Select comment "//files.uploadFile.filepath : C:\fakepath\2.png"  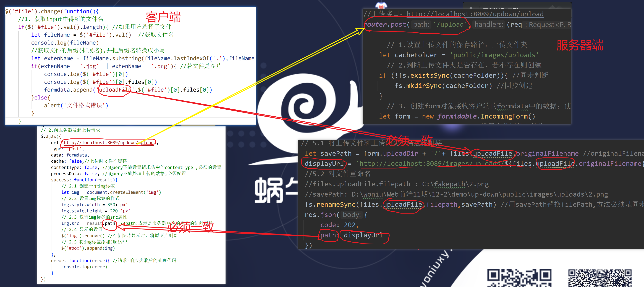click(397, 184)
